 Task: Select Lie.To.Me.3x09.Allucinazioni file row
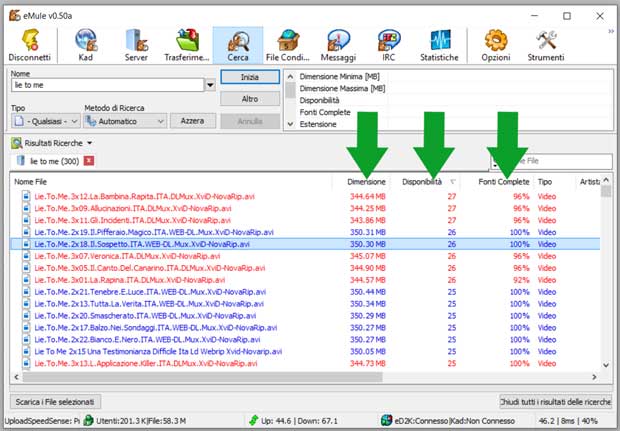click(304, 208)
